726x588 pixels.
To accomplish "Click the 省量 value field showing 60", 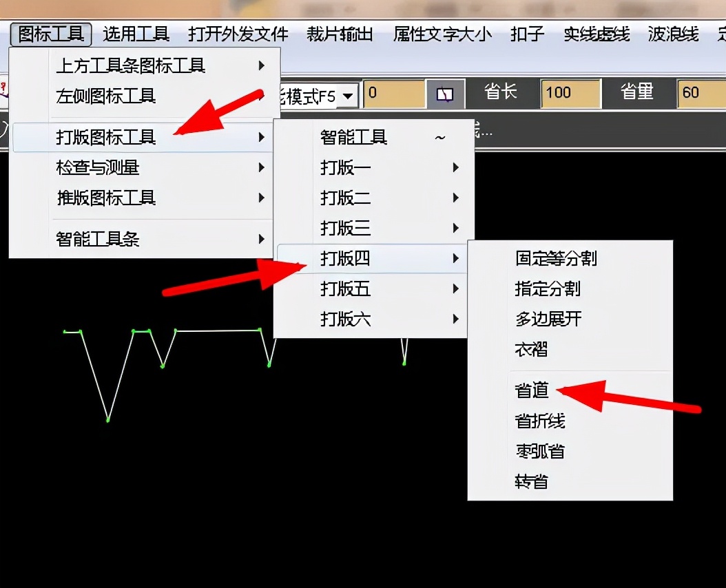I will (x=701, y=94).
